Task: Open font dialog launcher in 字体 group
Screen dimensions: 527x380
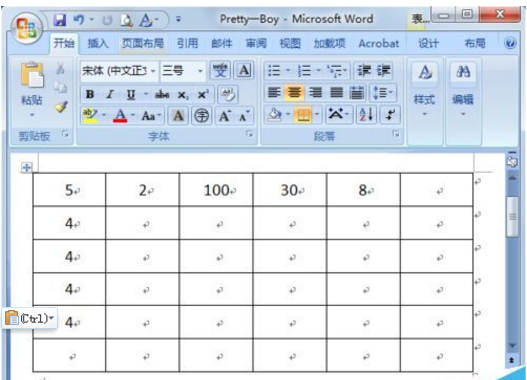Action: (249, 134)
